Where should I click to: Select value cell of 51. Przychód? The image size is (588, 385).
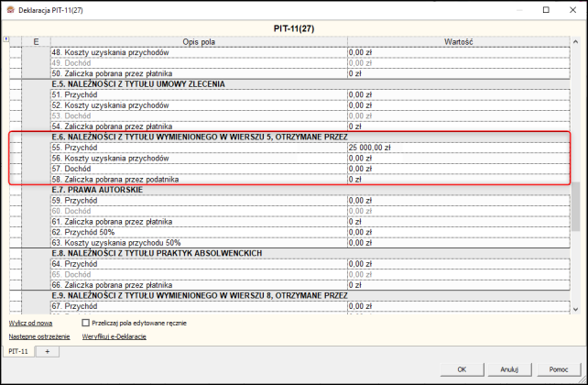(x=458, y=94)
